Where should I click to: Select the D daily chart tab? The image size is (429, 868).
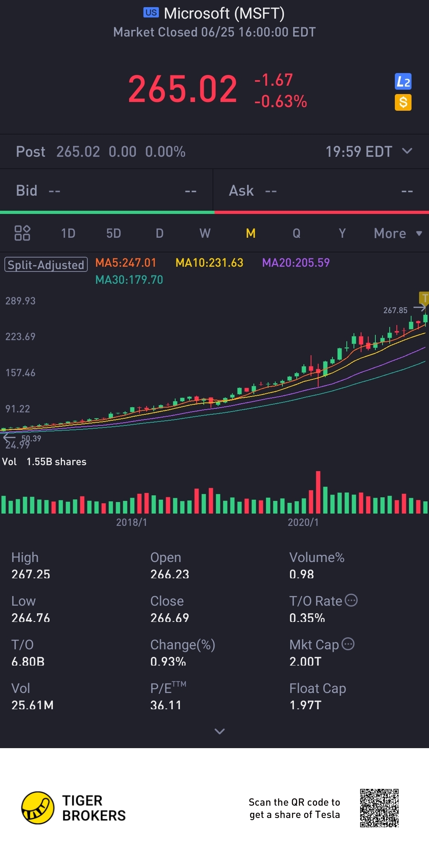click(160, 233)
